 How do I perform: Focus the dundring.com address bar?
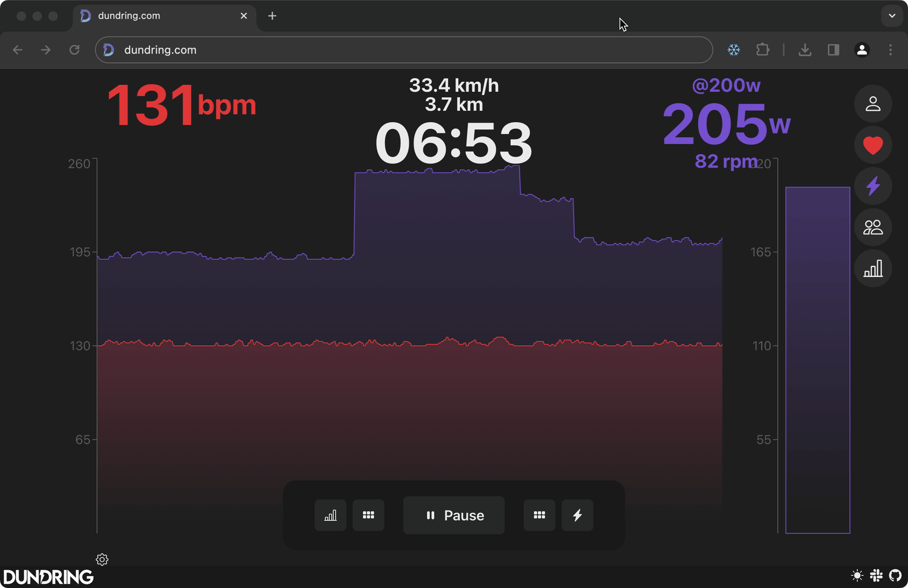[x=404, y=50]
